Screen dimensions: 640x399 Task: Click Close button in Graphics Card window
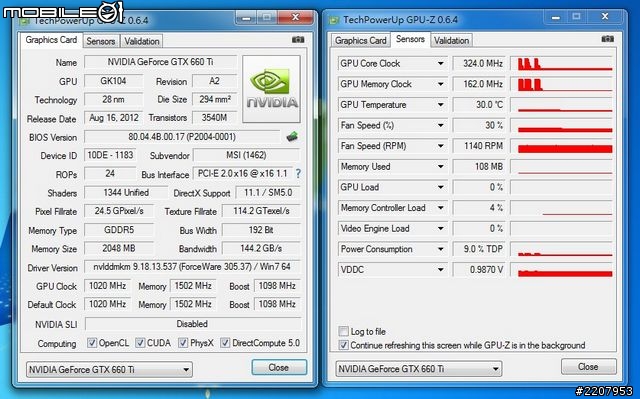click(279, 368)
